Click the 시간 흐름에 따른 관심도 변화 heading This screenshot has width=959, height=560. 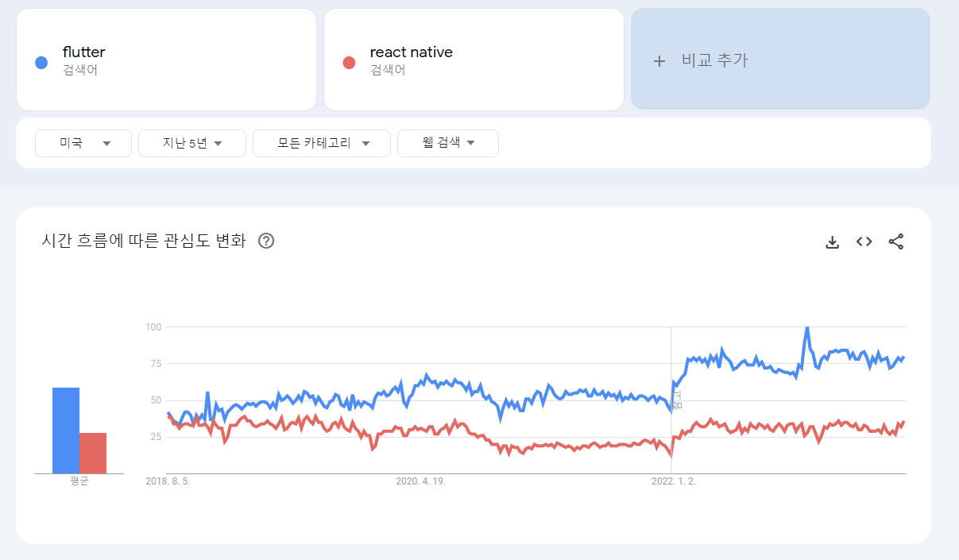coord(144,241)
